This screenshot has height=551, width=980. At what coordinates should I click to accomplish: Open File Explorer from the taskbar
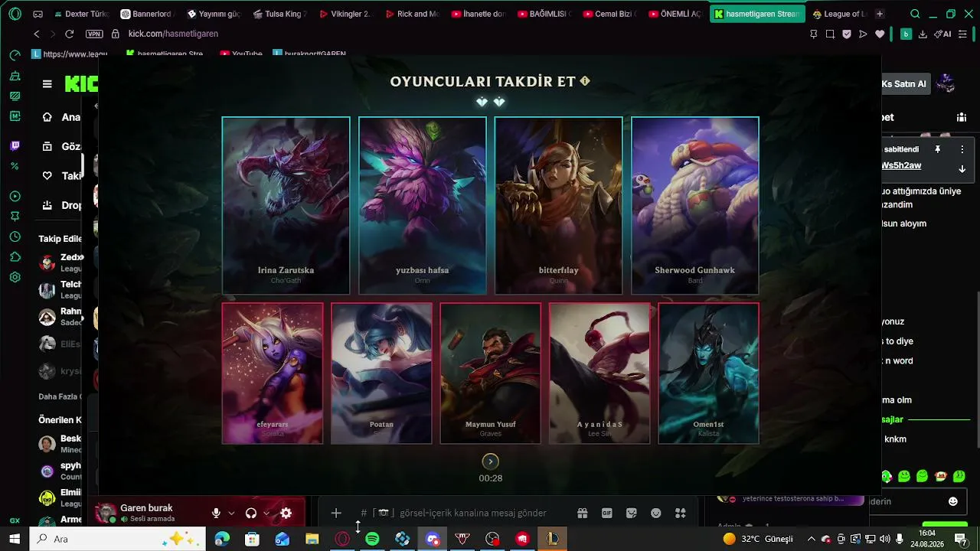[x=312, y=539]
